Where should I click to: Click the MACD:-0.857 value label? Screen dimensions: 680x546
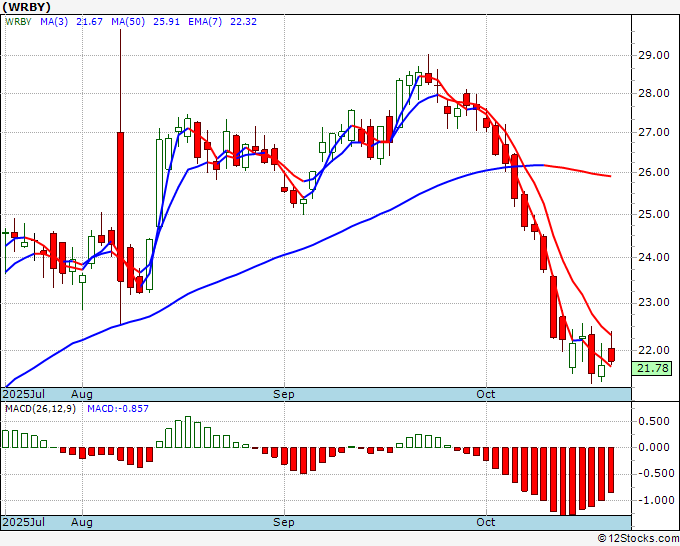point(118,409)
